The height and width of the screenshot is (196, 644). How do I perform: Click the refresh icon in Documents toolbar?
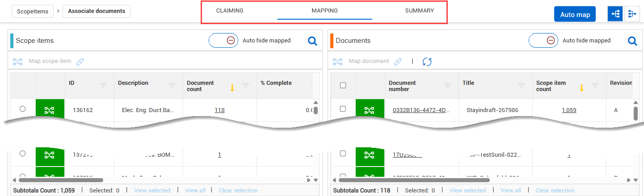pos(427,62)
